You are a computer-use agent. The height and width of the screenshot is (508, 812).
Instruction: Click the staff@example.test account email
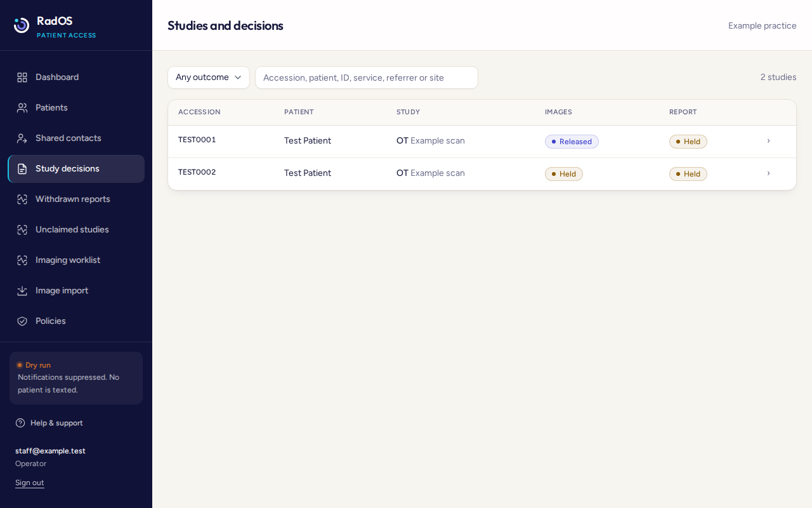pos(50,451)
